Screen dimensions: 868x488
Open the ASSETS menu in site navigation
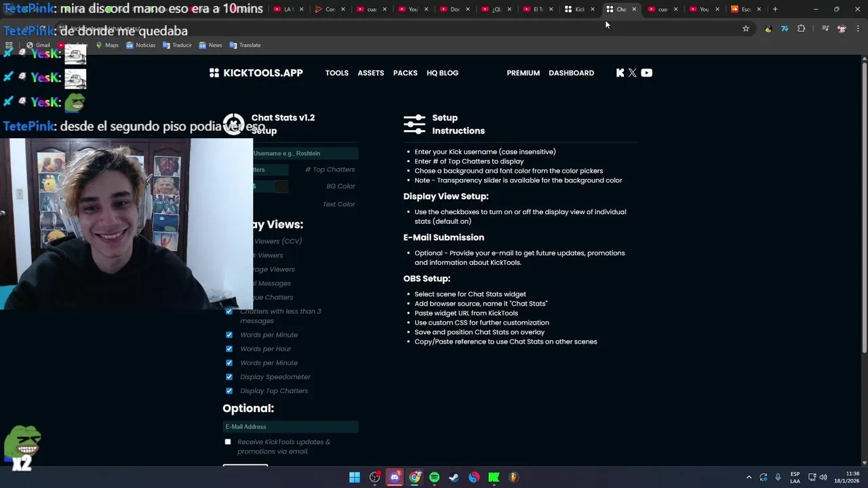371,73
